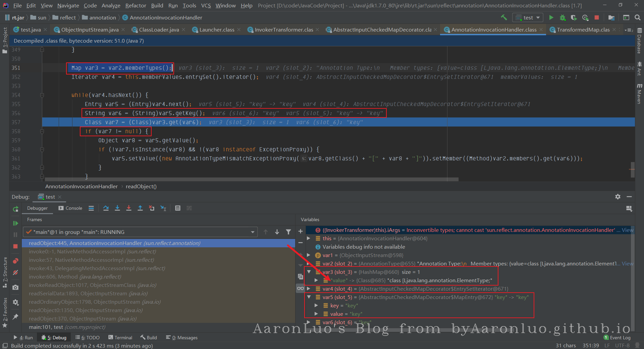Viewport: 644px width, 349px height.
Task: Click the Resume Program icon in debug sidebar
Action: coord(15,223)
